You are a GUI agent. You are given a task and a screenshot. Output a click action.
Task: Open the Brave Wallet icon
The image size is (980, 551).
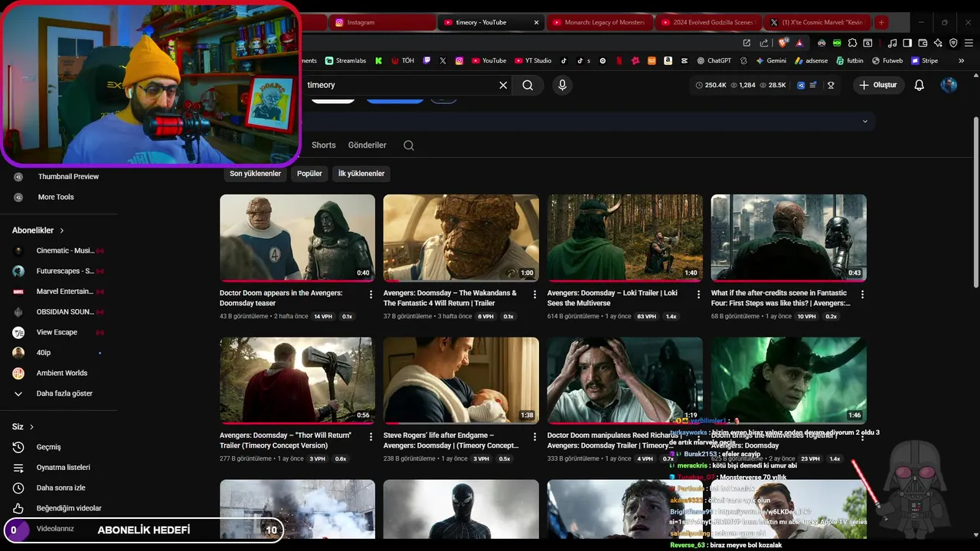coord(923,43)
